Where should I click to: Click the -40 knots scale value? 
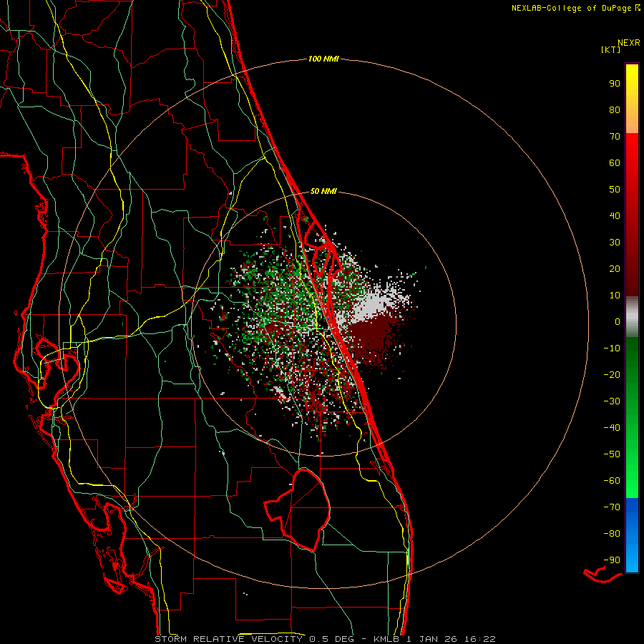(612, 428)
